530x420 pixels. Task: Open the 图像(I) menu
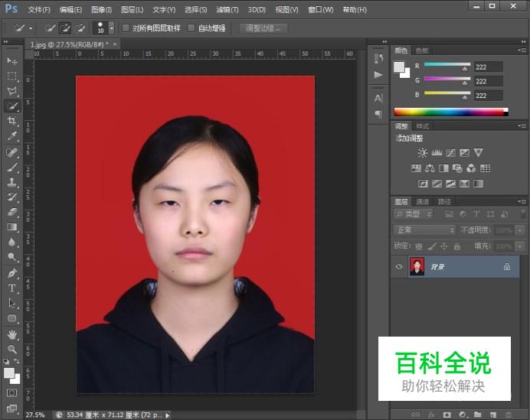pyautogui.click(x=101, y=10)
